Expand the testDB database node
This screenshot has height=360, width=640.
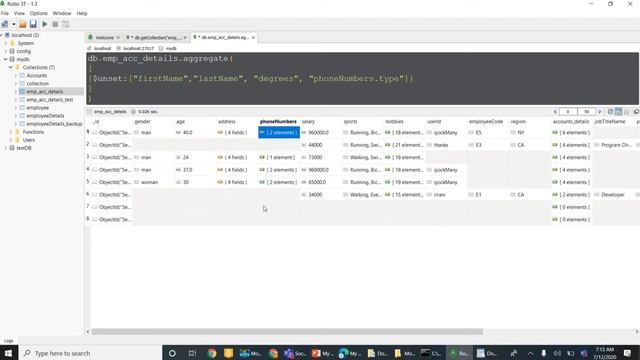point(6,148)
